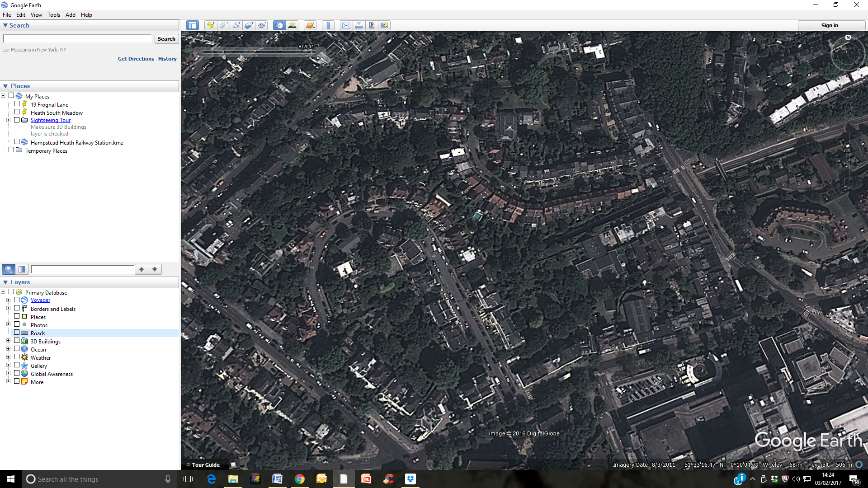Check the 19 Frognal Lane placemark
This screenshot has height=488, width=868.
(x=17, y=104)
